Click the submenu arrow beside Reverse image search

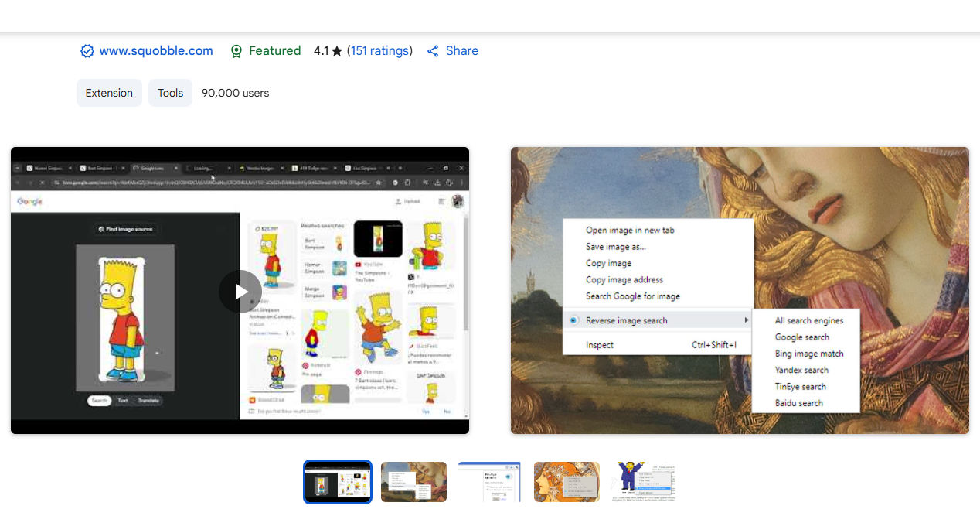point(747,320)
